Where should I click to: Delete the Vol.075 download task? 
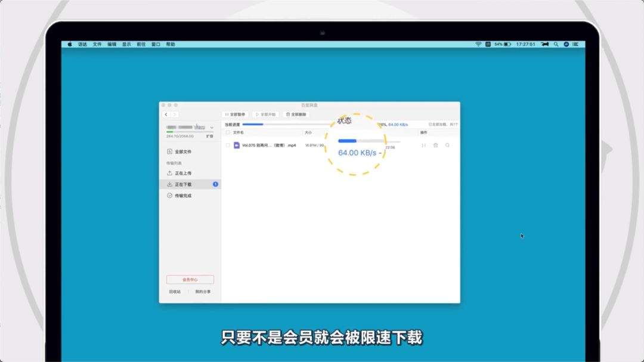coord(436,146)
